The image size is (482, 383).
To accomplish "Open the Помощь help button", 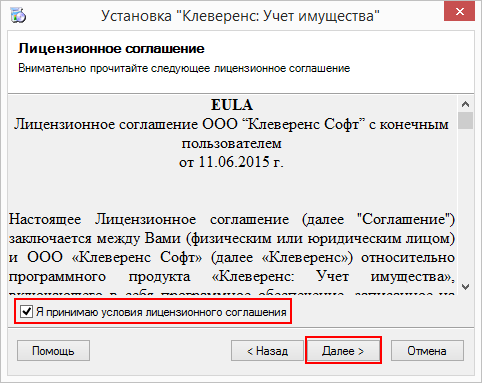I will click(53, 351).
